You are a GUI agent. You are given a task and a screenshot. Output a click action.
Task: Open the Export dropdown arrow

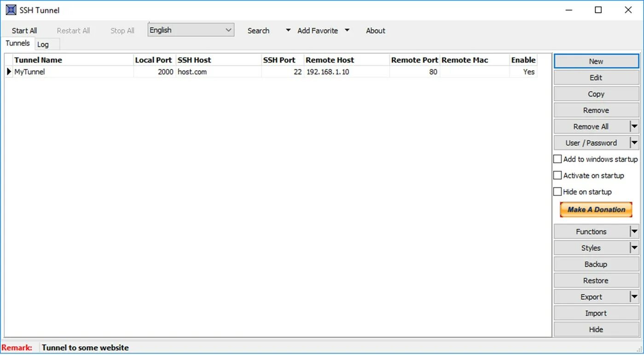point(634,297)
